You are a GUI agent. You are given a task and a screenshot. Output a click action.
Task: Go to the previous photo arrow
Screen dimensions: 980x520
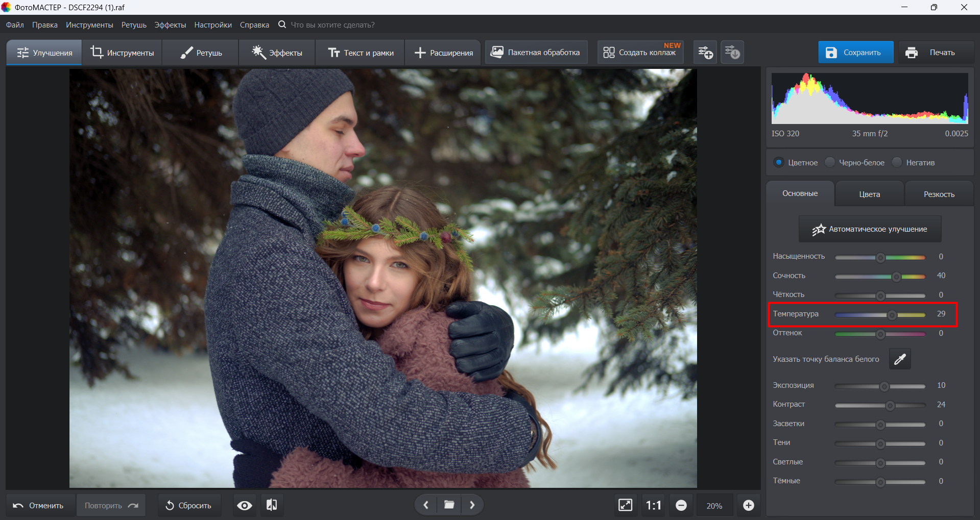click(426, 505)
